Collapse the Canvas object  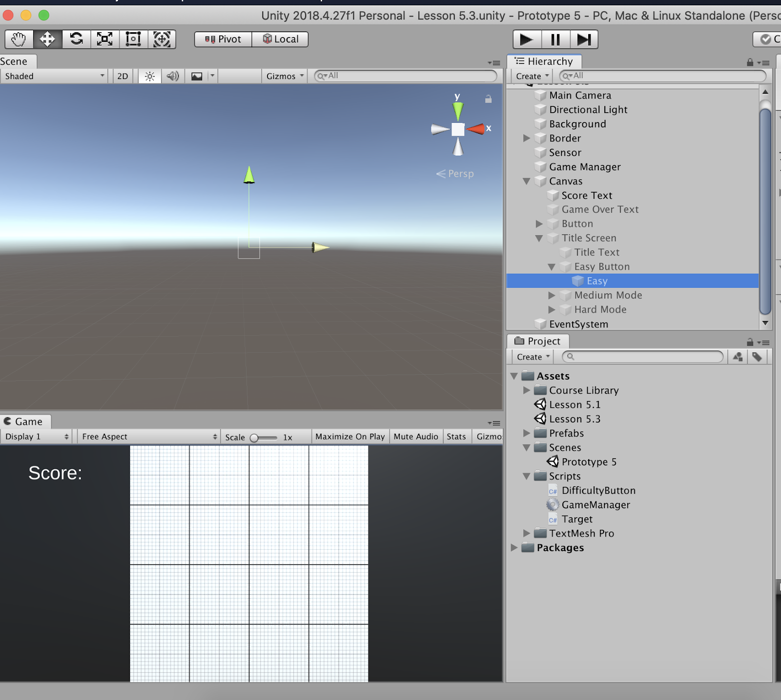(x=526, y=181)
